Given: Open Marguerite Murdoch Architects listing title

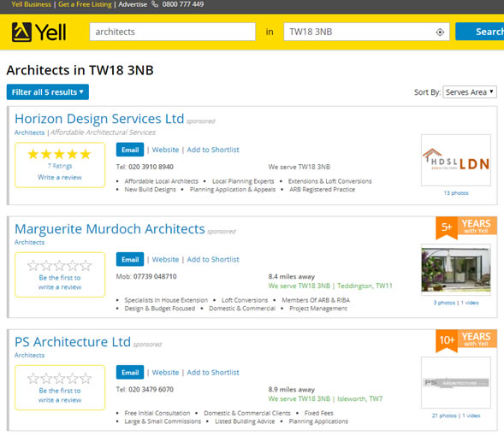Looking at the screenshot, I should pyautogui.click(x=110, y=229).
